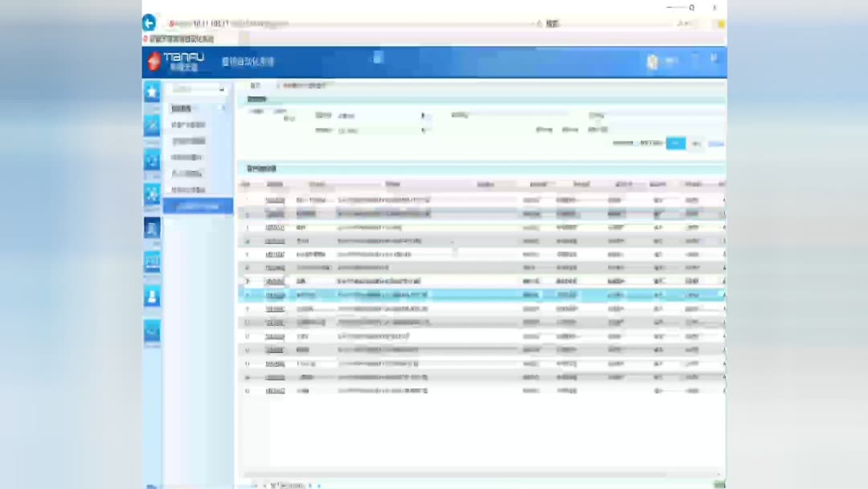Open the pencil edit module in sidebar
The height and width of the screenshot is (489, 868).
[152, 125]
